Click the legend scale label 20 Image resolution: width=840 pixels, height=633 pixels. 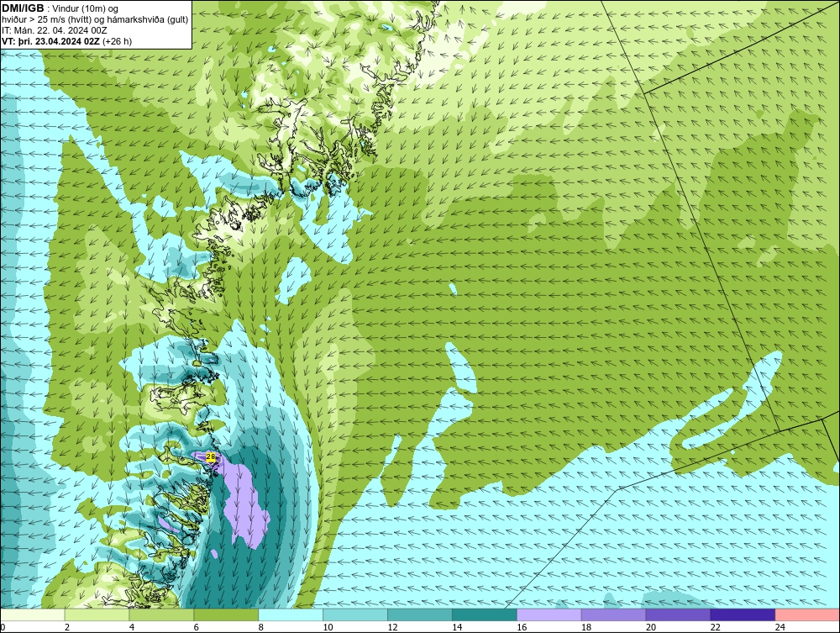651,627
